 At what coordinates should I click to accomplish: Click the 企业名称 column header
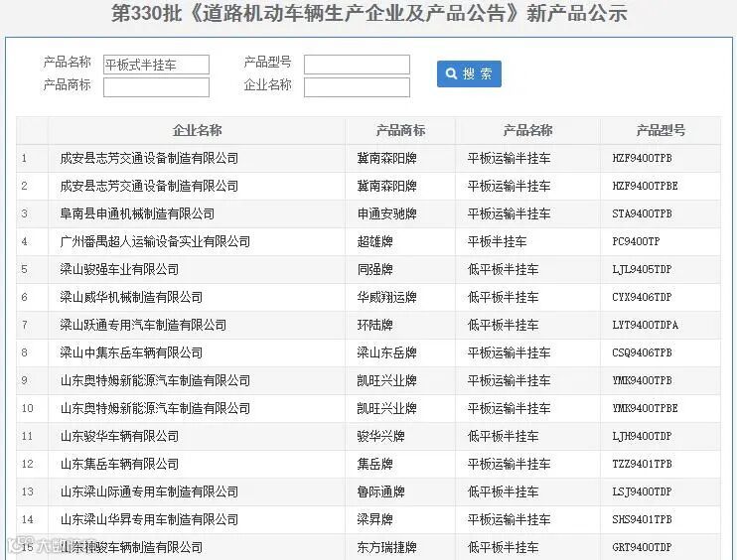point(197,130)
